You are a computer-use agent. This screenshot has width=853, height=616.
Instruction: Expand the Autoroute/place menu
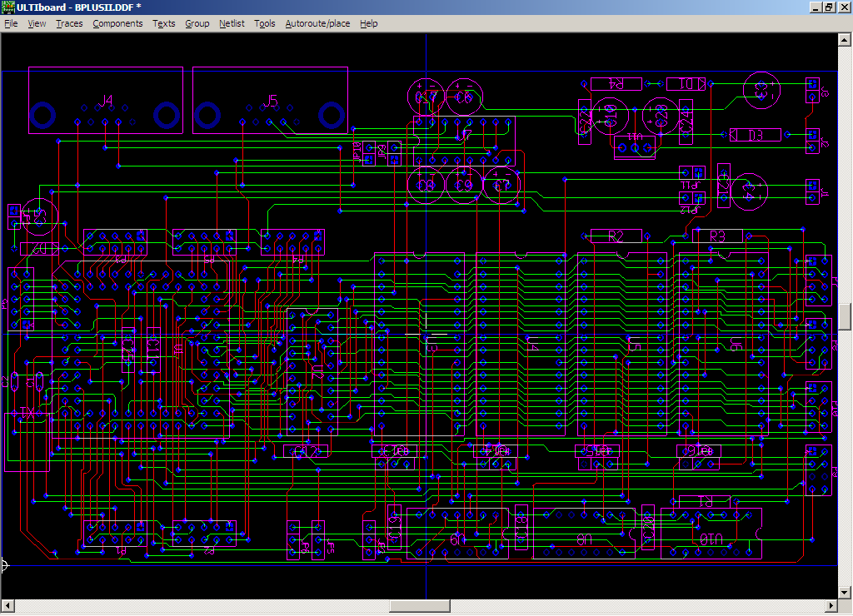coord(317,23)
